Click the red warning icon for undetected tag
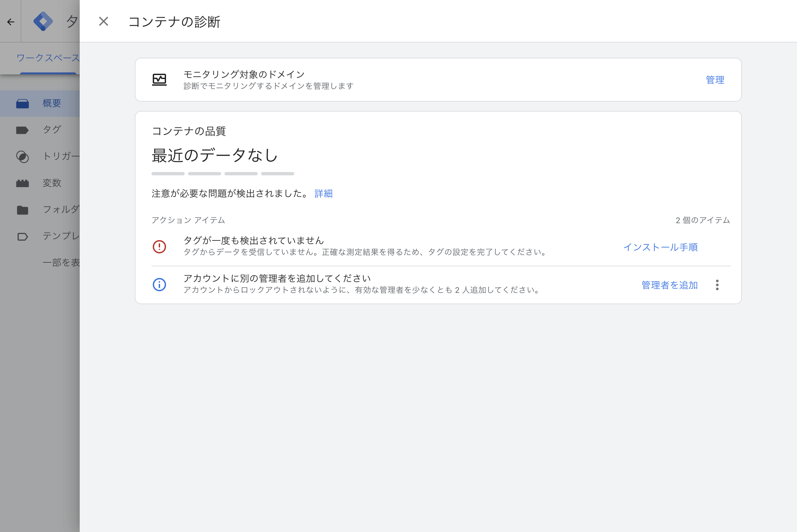 click(x=159, y=247)
